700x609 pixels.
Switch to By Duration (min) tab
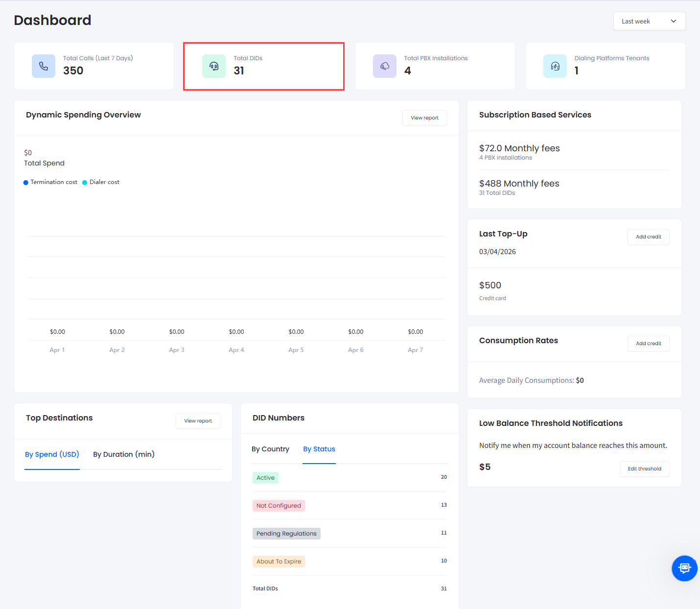coord(124,454)
